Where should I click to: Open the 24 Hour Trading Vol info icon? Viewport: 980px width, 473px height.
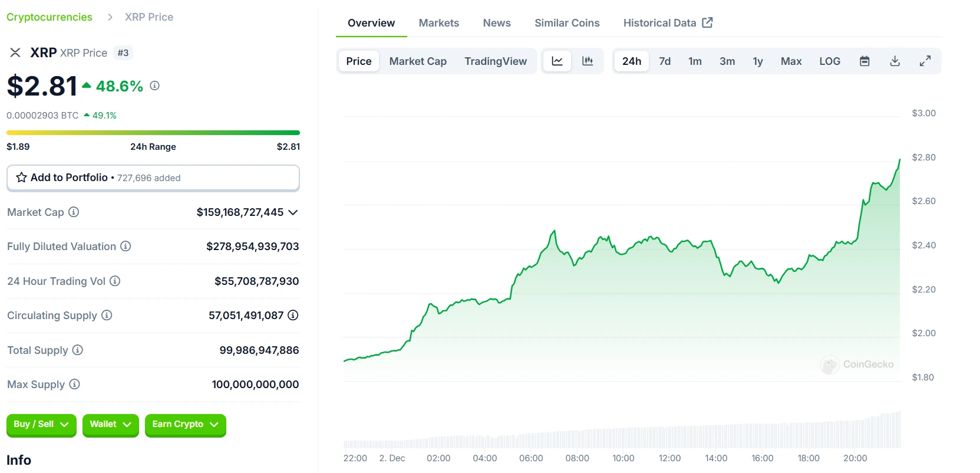[115, 281]
